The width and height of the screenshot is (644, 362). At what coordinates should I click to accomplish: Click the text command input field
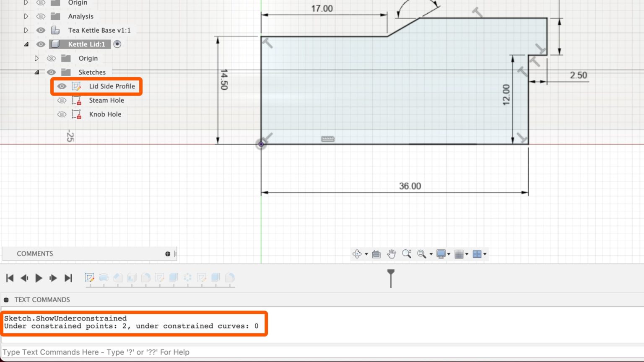pyautogui.click(x=168, y=352)
